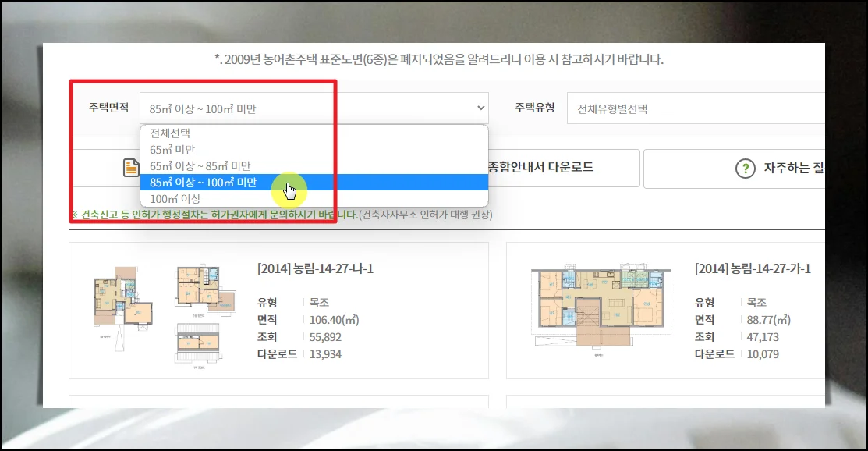
Task: Expand the 주택면적 dropdown chevron arrow
Action: [480, 108]
